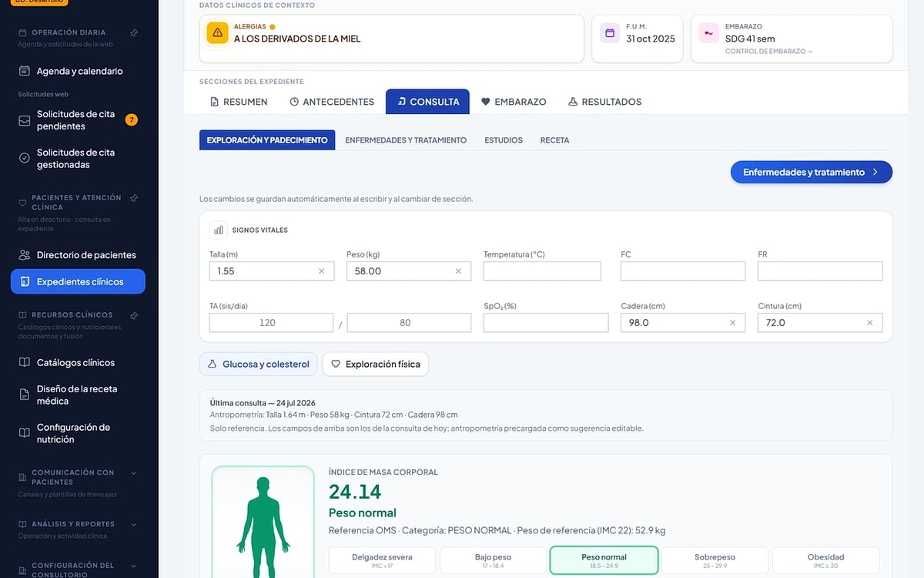Open Exploración física panel

[x=375, y=364]
